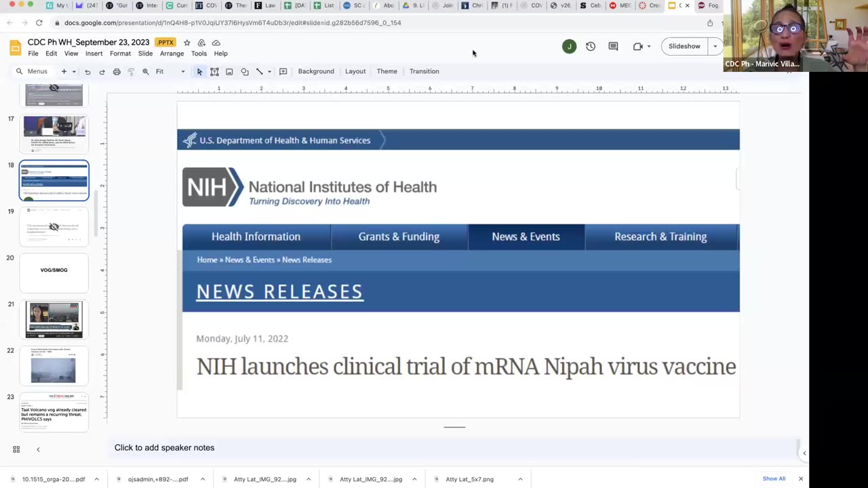Select the hidden slide 19 thumbnail

[x=54, y=226]
